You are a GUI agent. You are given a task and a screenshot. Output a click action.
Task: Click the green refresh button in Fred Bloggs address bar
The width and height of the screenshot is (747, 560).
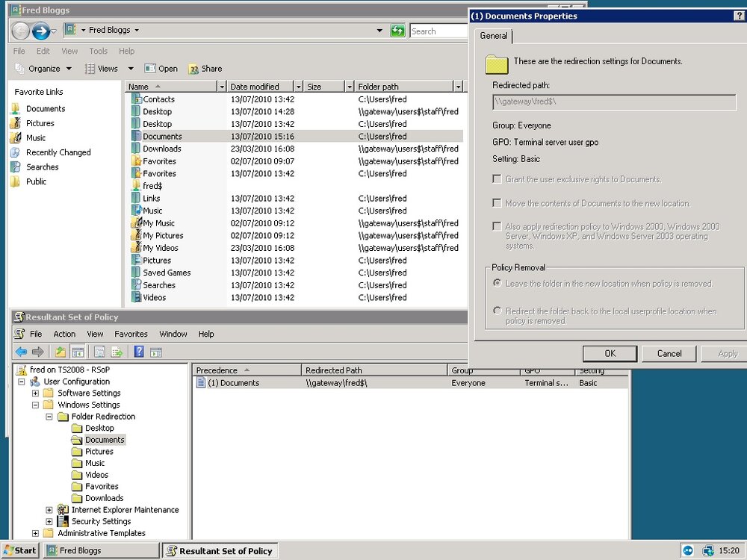pos(397,31)
